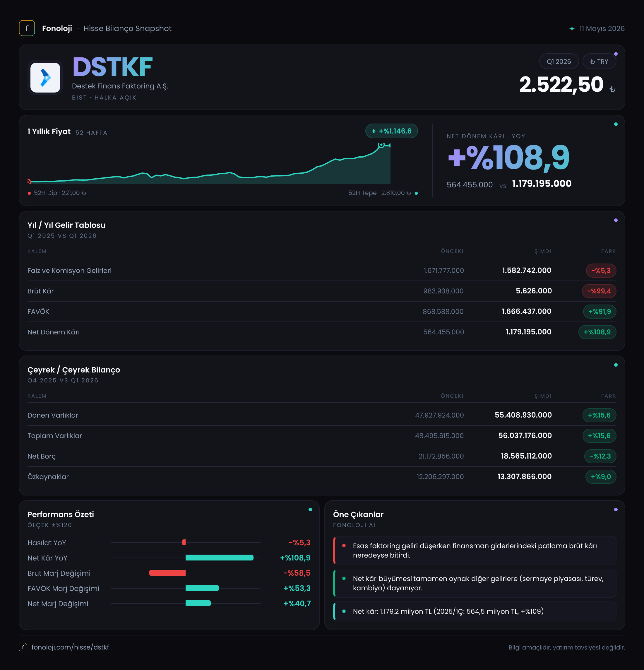Click the '52H Tepe · 2.810,00 ₺' label

pyautogui.click(x=380, y=193)
